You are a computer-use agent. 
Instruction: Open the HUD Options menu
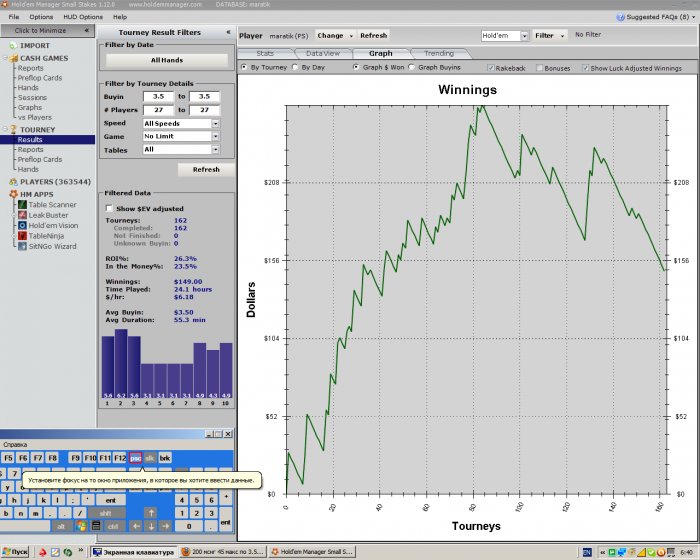pos(84,17)
